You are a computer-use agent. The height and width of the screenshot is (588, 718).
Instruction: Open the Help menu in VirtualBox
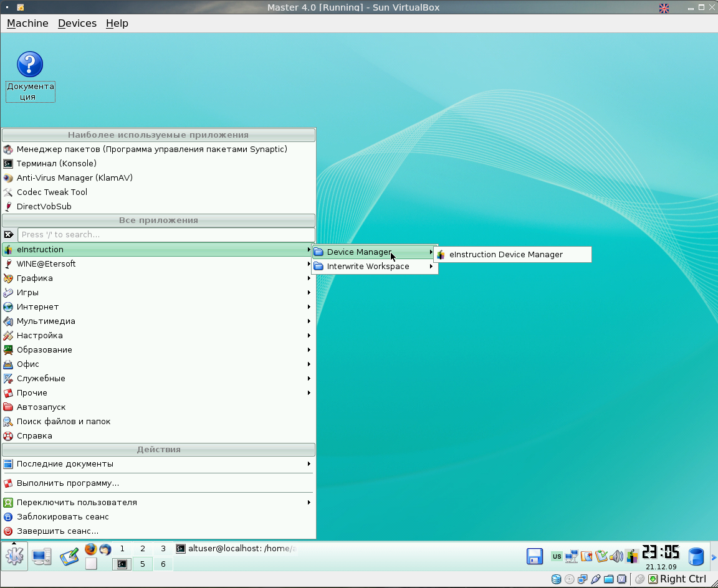tap(117, 23)
